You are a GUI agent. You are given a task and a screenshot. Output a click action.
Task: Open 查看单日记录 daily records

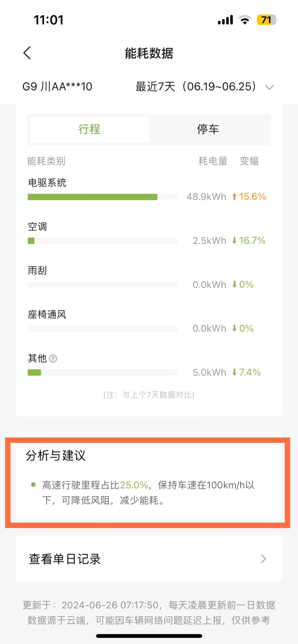click(149, 559)
